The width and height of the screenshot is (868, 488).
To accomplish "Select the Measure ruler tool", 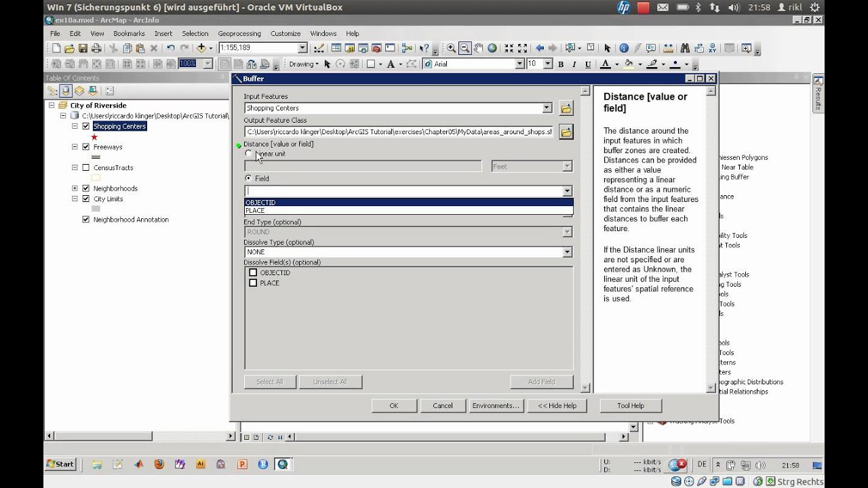I will [669, 48].
